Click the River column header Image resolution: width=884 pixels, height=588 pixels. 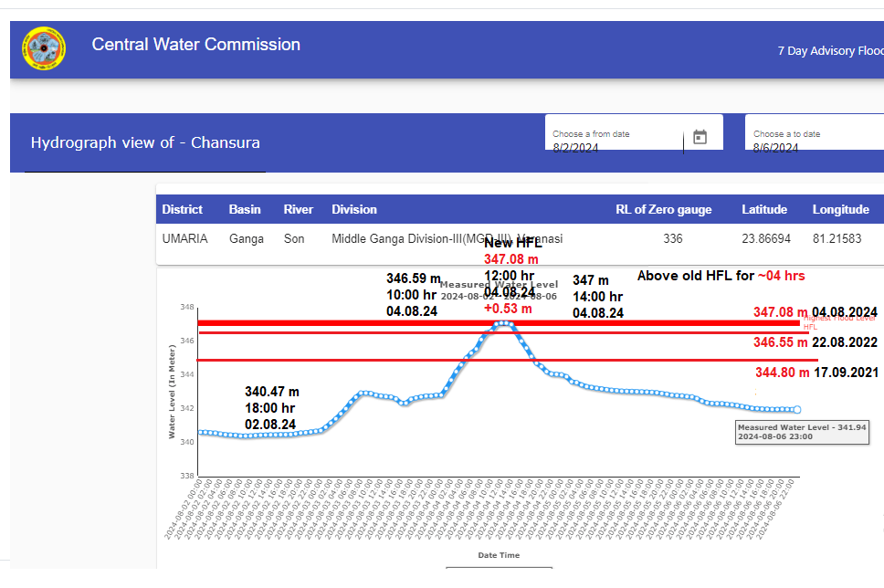299,209
